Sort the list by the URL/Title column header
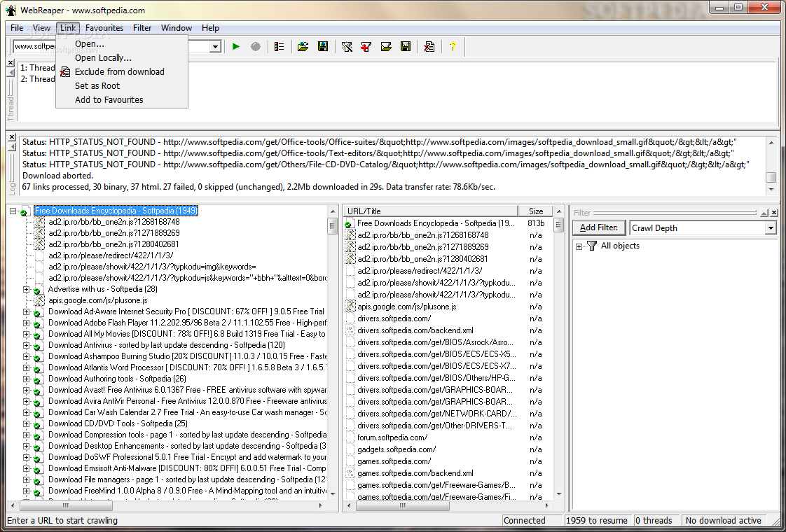 coord(431,211)
